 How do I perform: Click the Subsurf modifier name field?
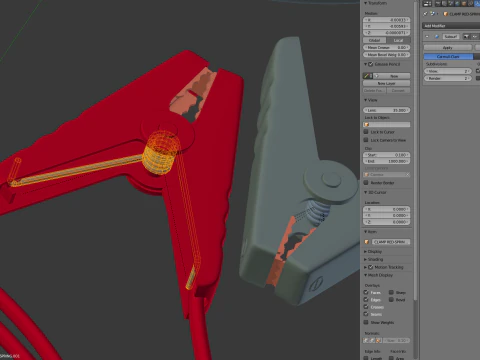[x=451, y=36]
